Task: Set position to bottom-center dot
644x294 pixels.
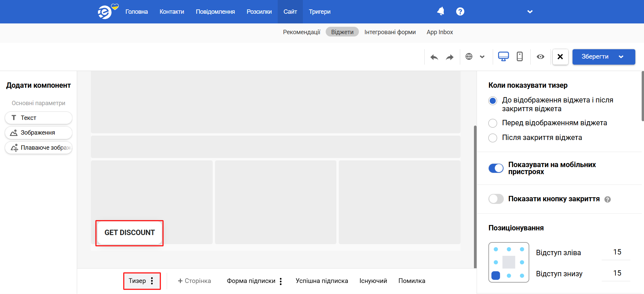Action: pyautogui.click(x=509, y=276)
